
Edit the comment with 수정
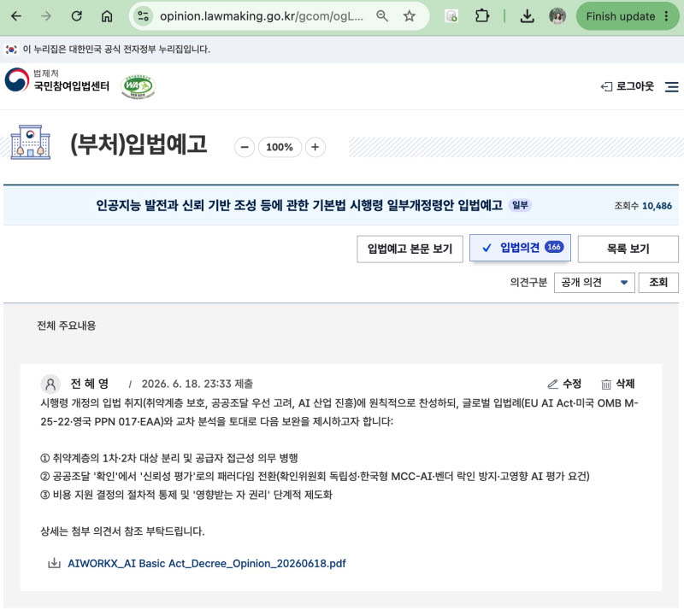[x=564, y=384]
